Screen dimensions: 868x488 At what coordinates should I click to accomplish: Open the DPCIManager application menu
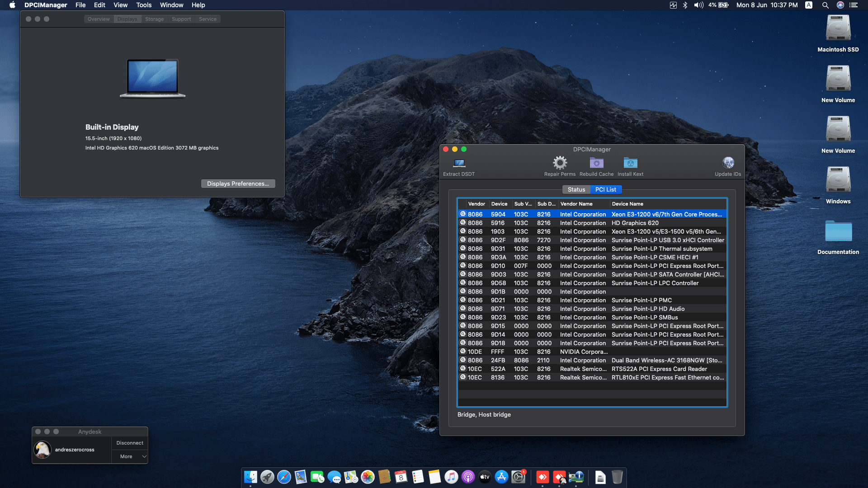pyautogui.click(x=46, y=5)
